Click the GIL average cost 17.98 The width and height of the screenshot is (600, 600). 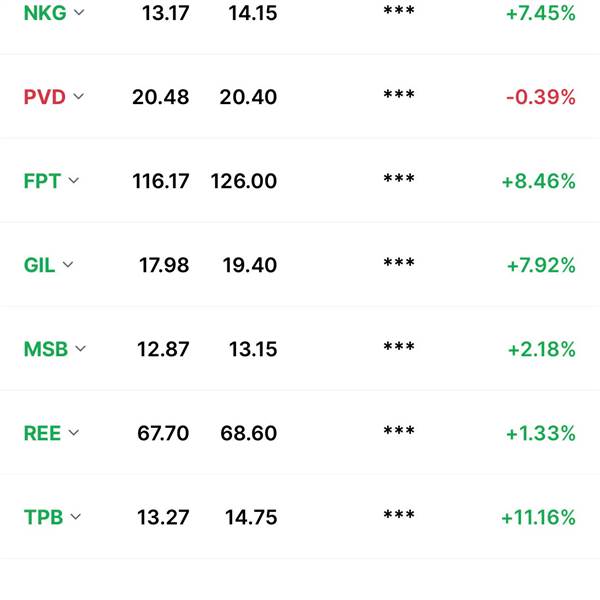[x=164, y=265]
